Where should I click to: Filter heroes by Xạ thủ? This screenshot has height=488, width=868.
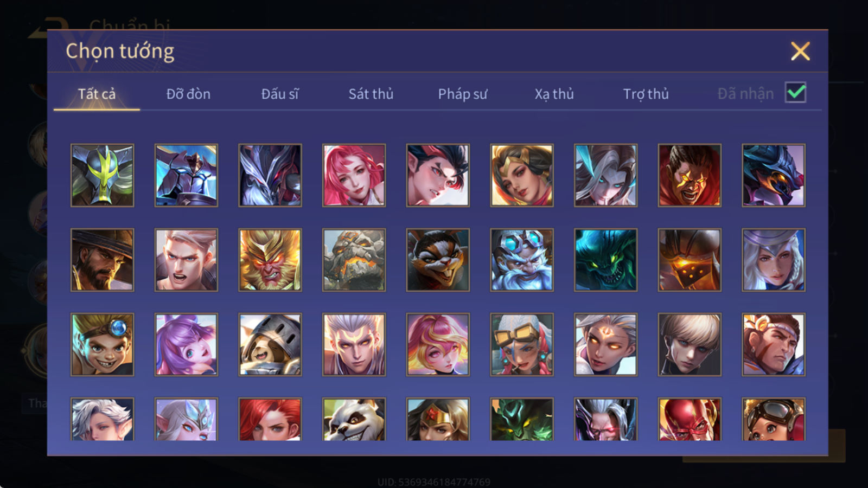[x=554, y=94]
